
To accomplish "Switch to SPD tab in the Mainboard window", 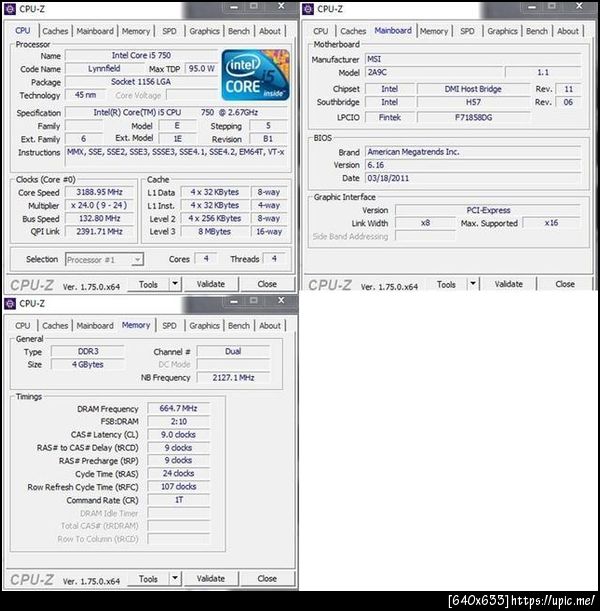I will (467, 31).
